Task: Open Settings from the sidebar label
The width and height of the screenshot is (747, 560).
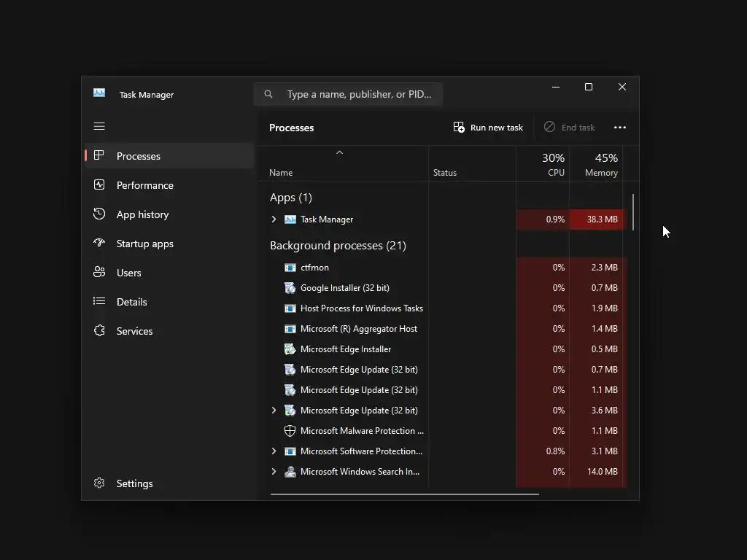Action: point(134,483)
